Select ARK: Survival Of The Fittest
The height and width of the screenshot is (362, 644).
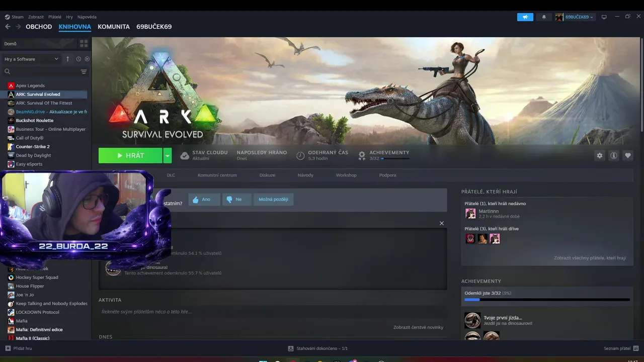44,103
